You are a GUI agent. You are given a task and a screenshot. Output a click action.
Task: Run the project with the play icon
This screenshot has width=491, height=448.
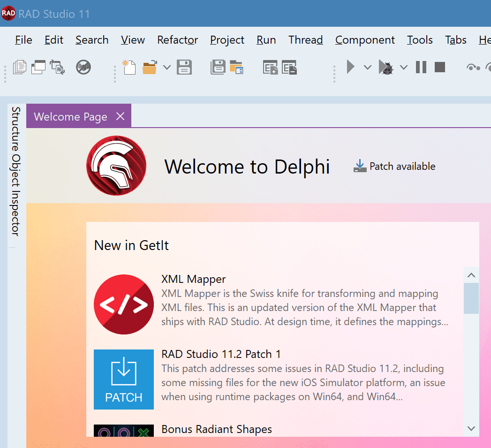[x=350, y=67]
